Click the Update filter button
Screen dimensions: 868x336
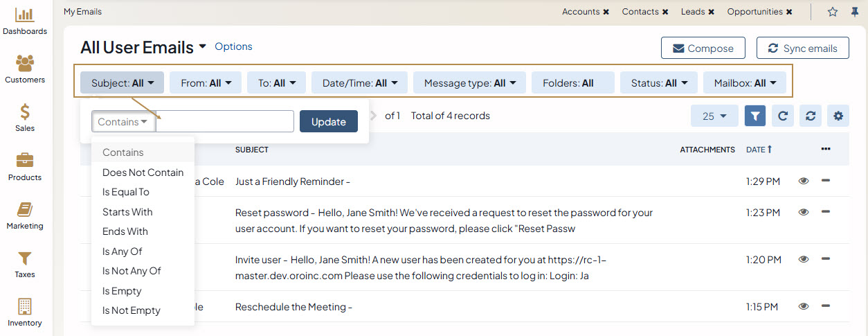click(x=328, y=122)
